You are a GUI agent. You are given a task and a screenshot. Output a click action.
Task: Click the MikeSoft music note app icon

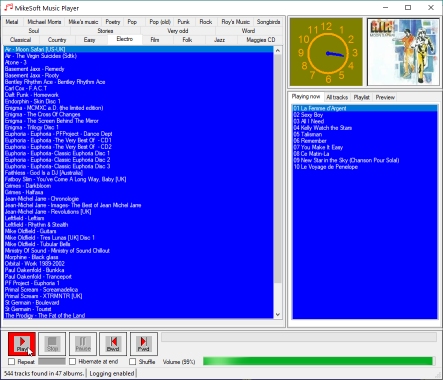tap(8, 8)
